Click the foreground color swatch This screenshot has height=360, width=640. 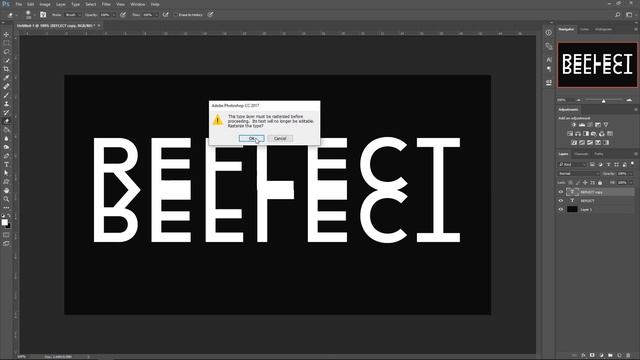4,222
